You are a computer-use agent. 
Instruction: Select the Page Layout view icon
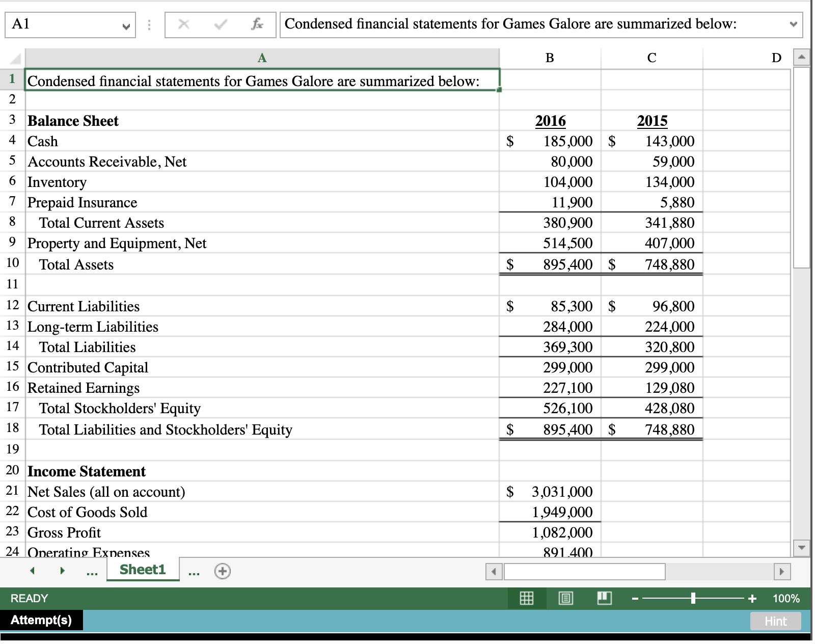(565, 599)
